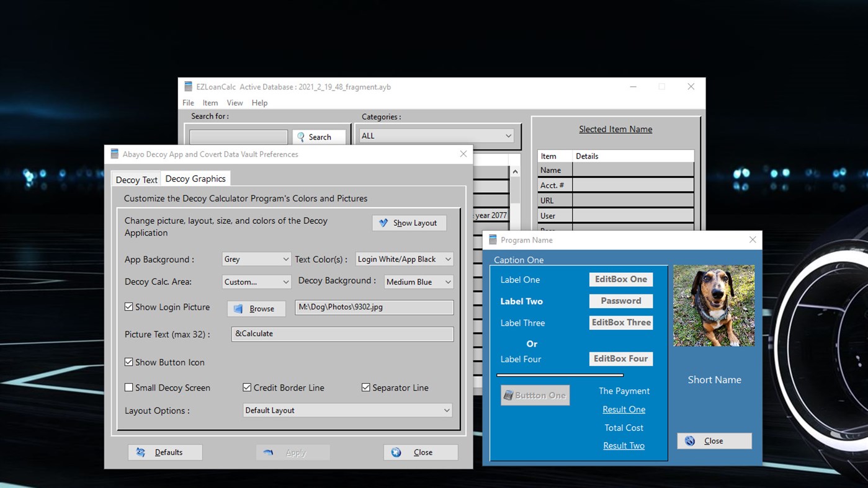Viewport: 868px width, 488px height.
Task: Click the Result Two link
Action: [624, 445]
